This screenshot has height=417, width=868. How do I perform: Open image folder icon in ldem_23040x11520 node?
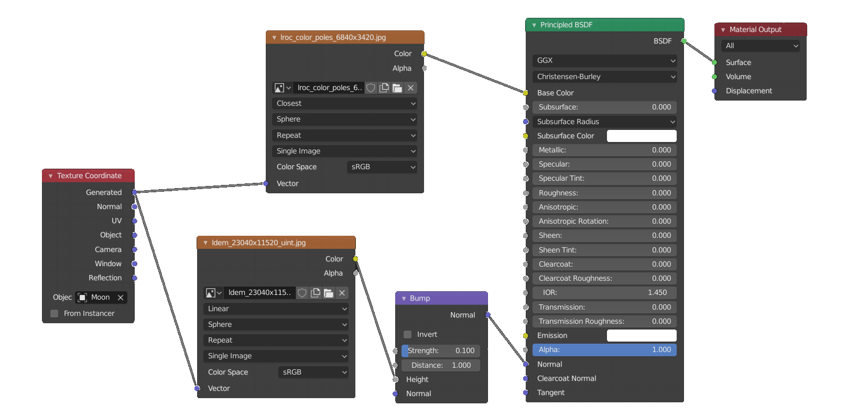tap(329, 293)
